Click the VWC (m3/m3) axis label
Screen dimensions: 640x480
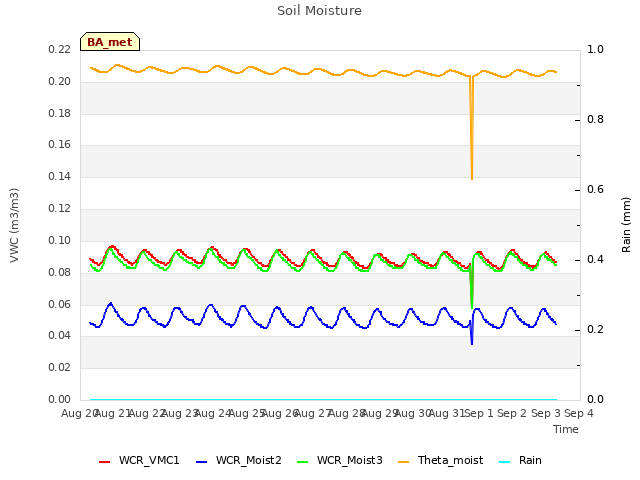pyautogui.click(x=14, y=225)
